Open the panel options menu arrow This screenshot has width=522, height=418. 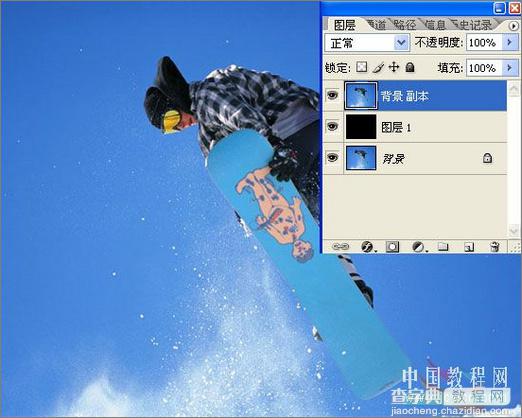coord(514,26)
